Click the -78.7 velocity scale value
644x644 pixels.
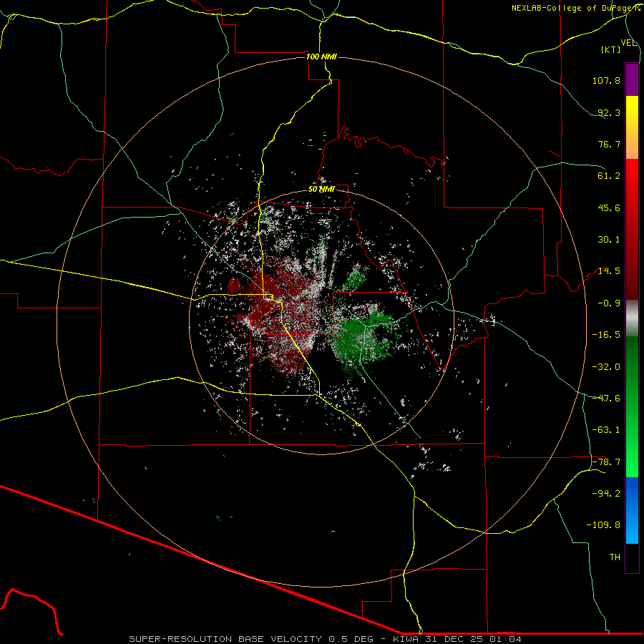606,462
